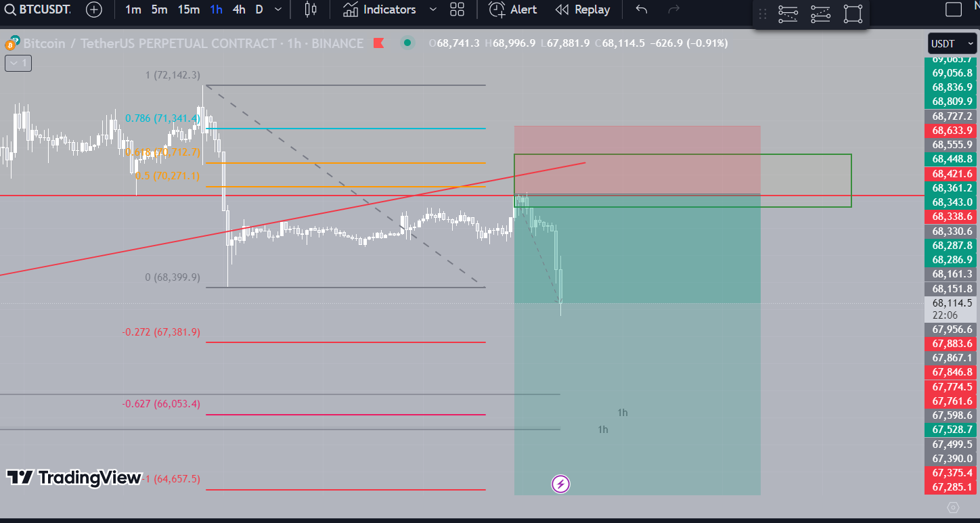The image size is (980, 523).
Task: Click the high value H68,996.9 in legend
Action: 509,43
